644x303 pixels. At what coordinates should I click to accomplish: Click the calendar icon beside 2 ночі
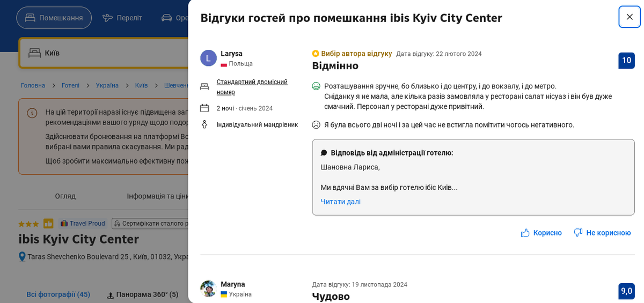[x=204, y=108]
